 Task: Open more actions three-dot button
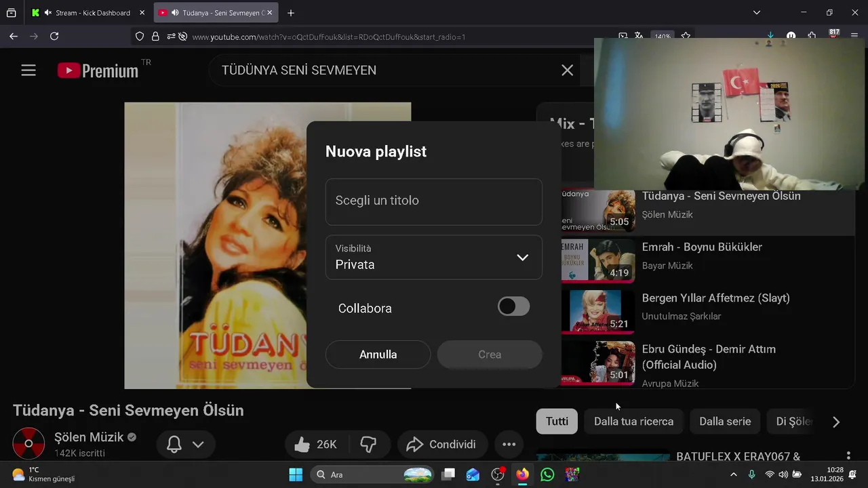click(509, 445)
